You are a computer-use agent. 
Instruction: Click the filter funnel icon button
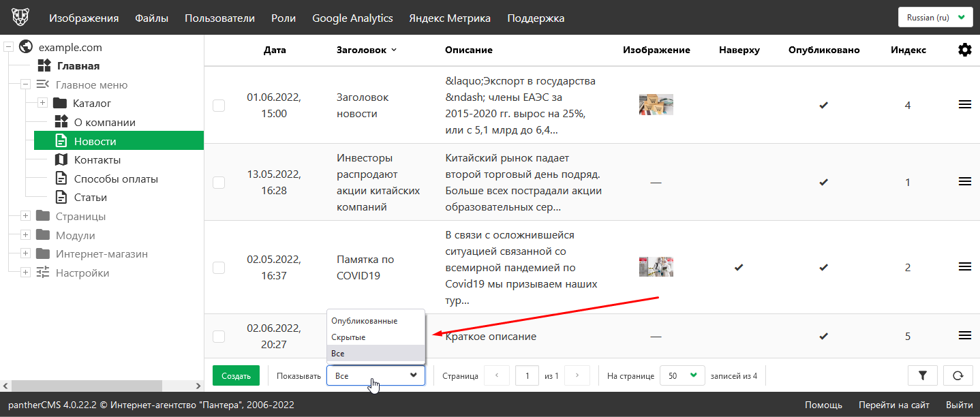(923, 375)
